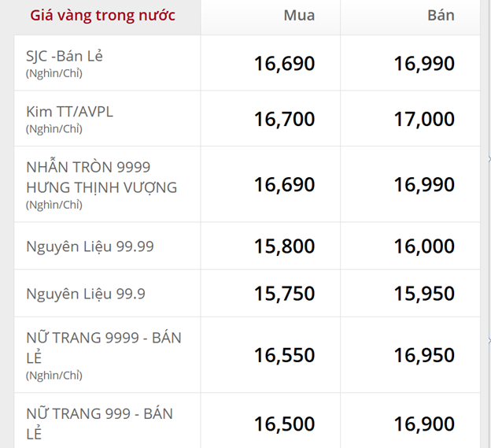Click SJC buy price 16,690
The image size is (491, 448).
[284, 64]
